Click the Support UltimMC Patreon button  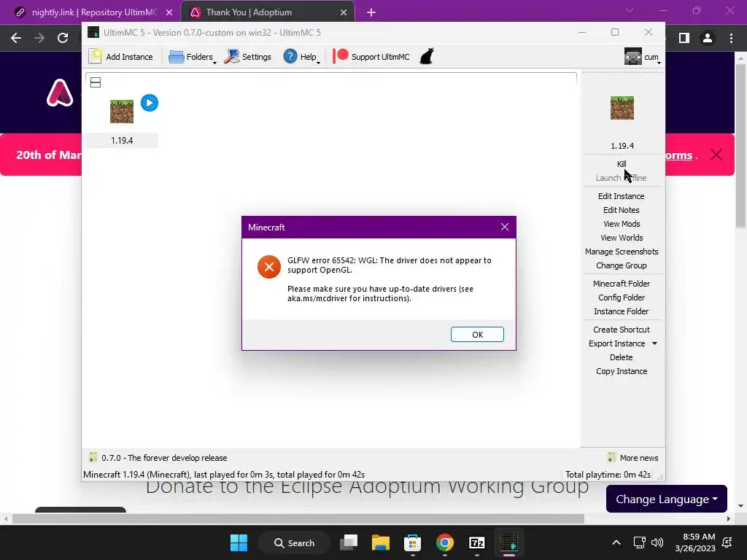371,57
